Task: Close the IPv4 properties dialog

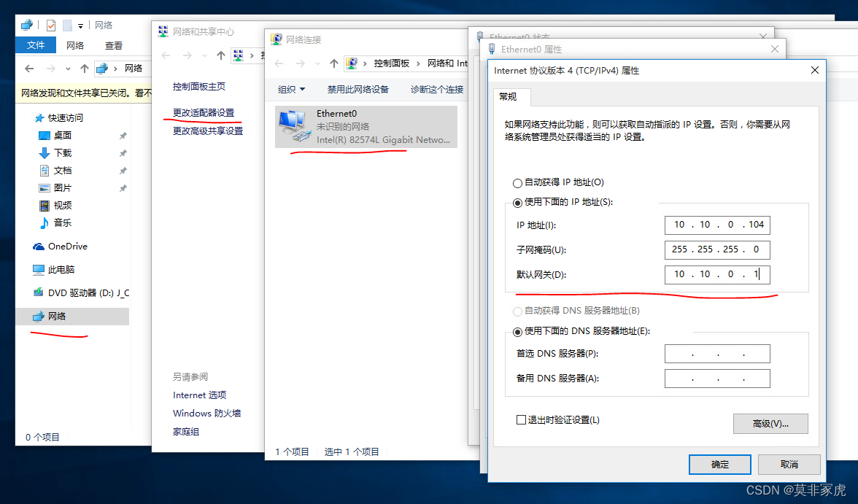Action: coord(814,70)
